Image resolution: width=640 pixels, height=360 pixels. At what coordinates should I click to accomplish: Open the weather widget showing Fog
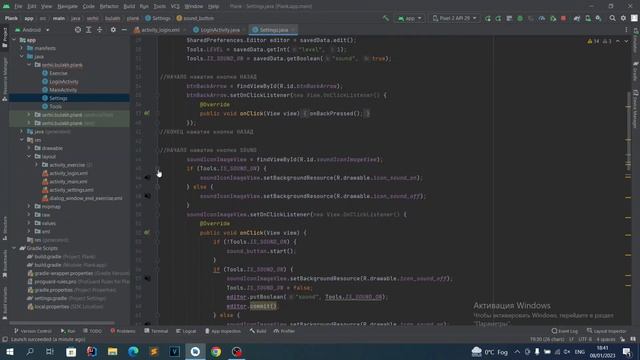point(489,352)
